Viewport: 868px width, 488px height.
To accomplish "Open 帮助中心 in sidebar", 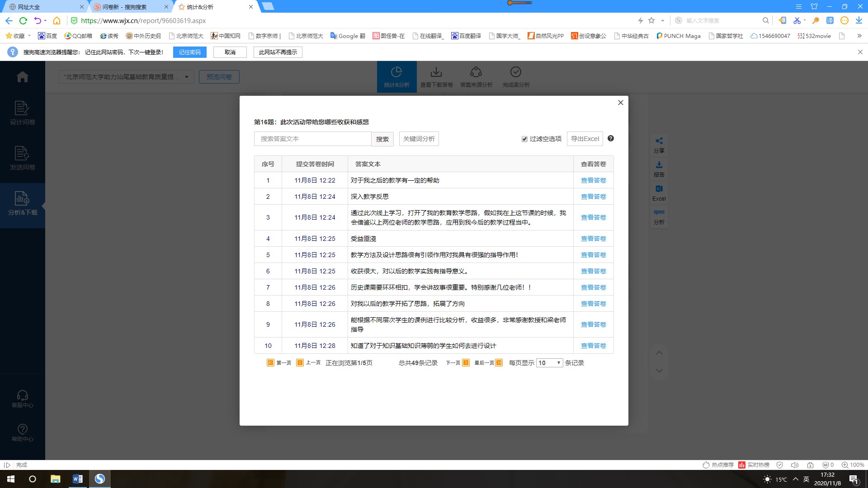I will [23, 433].
